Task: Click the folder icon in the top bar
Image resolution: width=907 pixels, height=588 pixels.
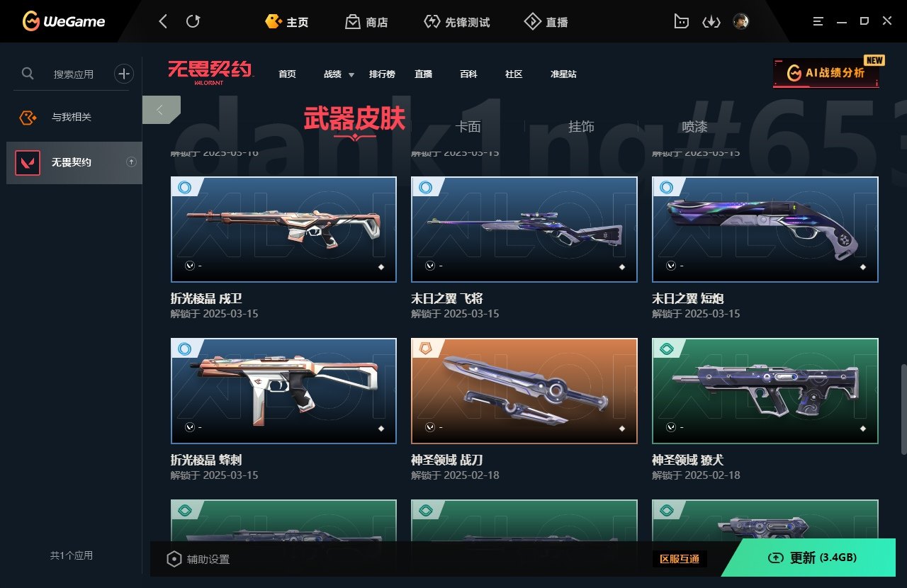Action: [x=681, y=22]
